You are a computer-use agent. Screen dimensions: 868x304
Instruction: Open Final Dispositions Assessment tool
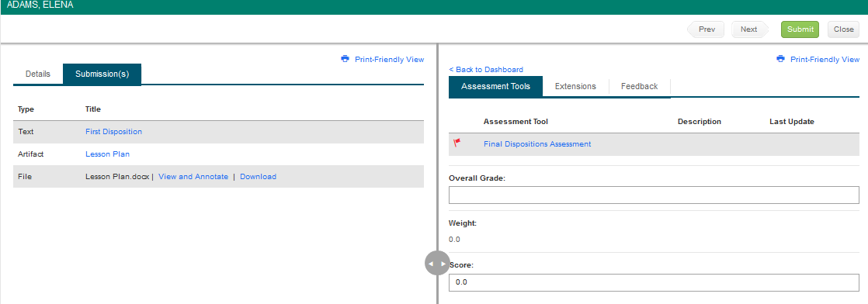click(x=537, y=143)
